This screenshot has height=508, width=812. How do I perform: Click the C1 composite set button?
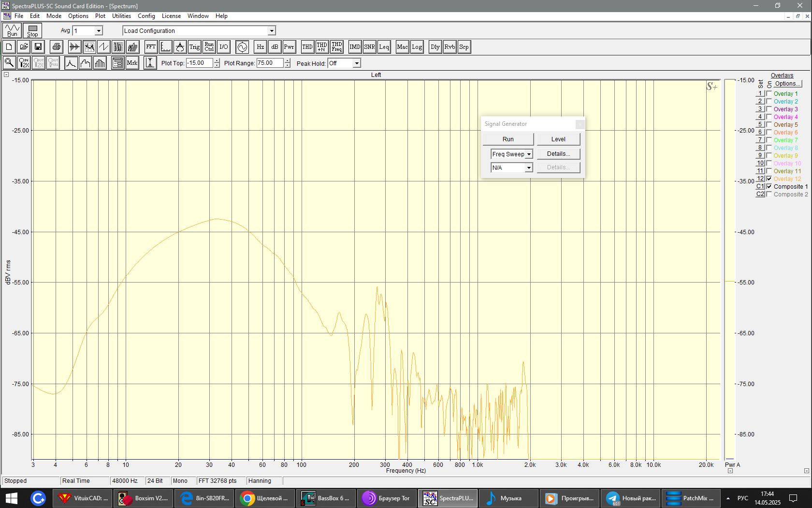click(x=760, y=186)
